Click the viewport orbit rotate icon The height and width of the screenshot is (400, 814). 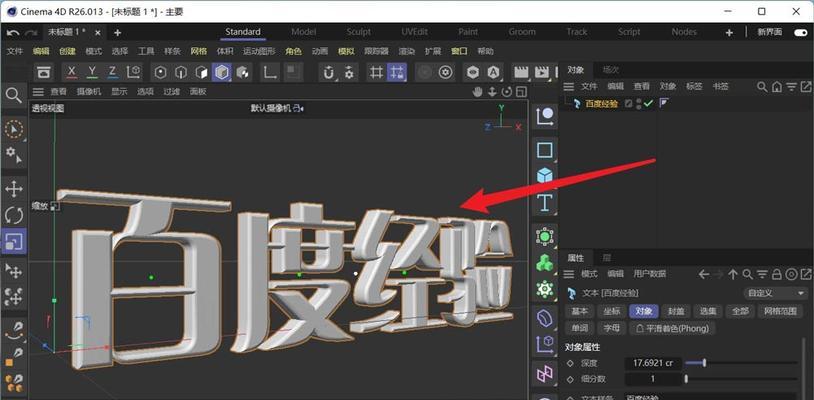coord(507,92)
